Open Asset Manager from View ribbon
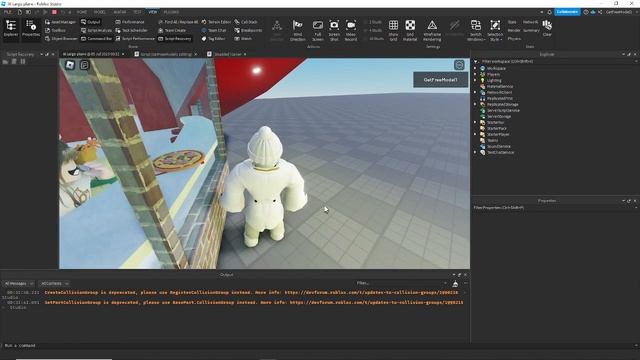 coord(60,22)
